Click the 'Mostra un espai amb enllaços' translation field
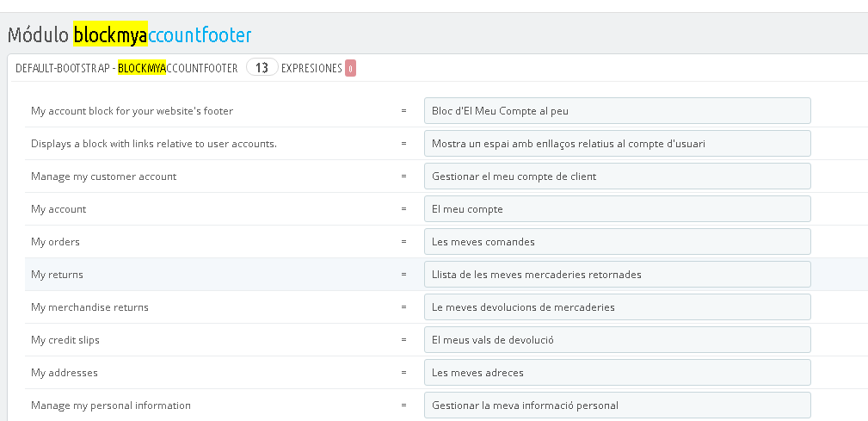The width and height of the screenshot is (868, 421). coord(617,144)
